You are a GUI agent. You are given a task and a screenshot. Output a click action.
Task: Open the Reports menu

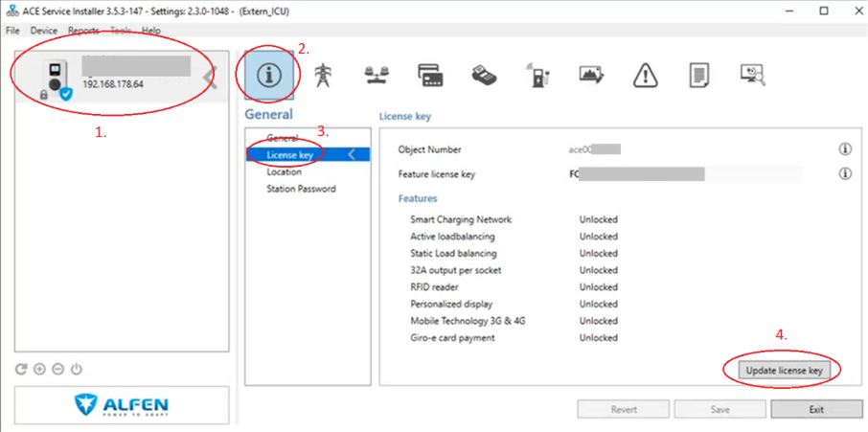click(83, 31)
